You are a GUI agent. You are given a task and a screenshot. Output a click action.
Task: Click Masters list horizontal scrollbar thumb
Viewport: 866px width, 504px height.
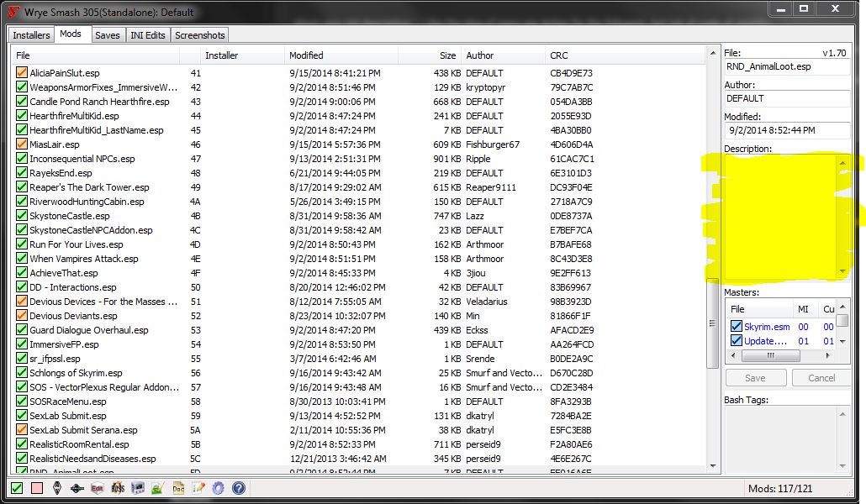click(770, 356)
